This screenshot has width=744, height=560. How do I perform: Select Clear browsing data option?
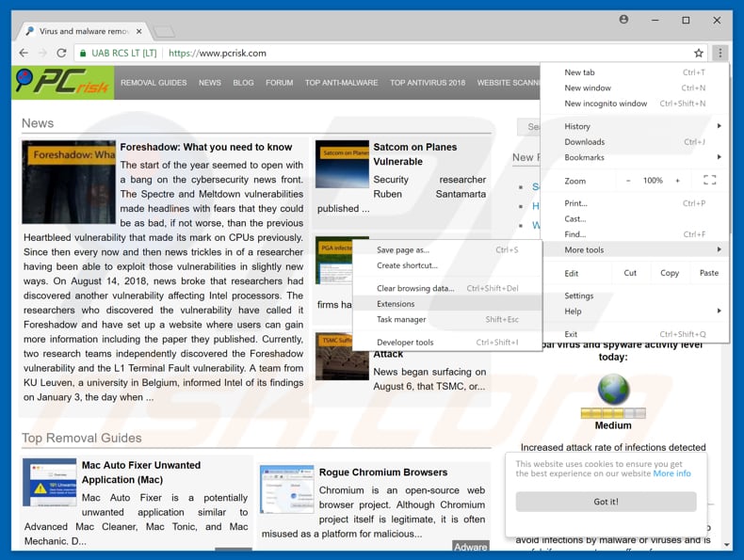pyautogui.click(x=415, y=288)
